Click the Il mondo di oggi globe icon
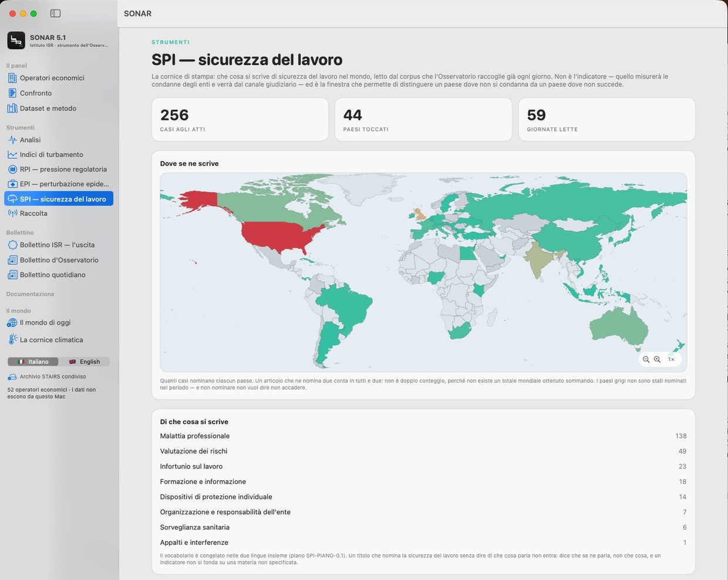This screenshot has width=728, height=580. tap(12, 323)
